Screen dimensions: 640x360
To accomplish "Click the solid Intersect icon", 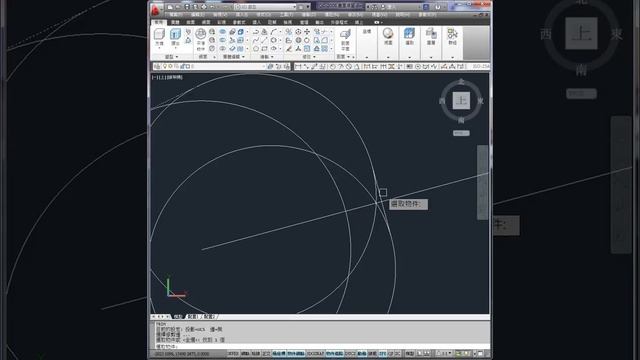I will pos(222,48).
